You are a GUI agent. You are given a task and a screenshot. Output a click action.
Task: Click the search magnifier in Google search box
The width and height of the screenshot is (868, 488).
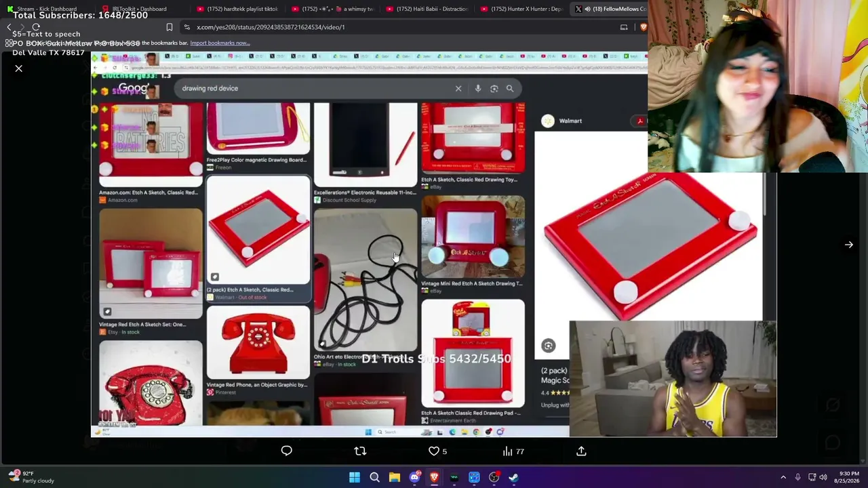point(510,88)
